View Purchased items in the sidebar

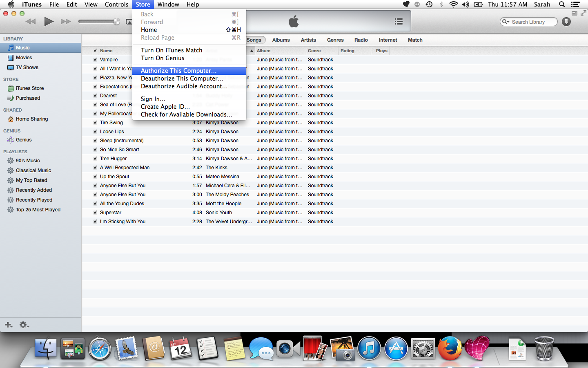27,98
